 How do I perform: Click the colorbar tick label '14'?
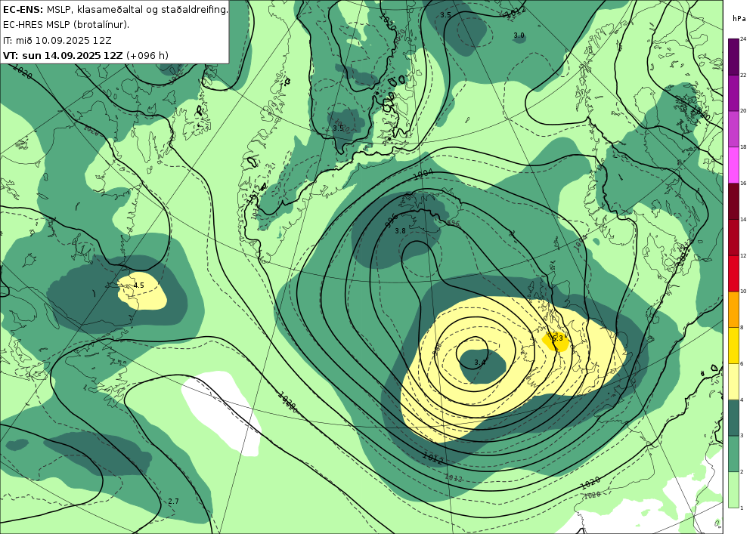click(x=743, y=219)
